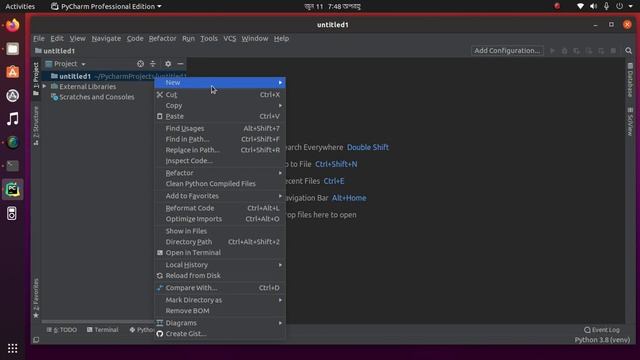Click the Python 3.8 (venv) interpreter status
This screenshot has height=360, width=640.
(602, 340)
